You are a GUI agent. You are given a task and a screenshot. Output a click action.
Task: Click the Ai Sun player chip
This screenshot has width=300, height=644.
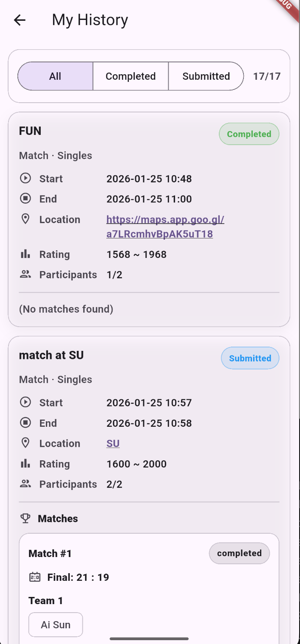(56, 624)
